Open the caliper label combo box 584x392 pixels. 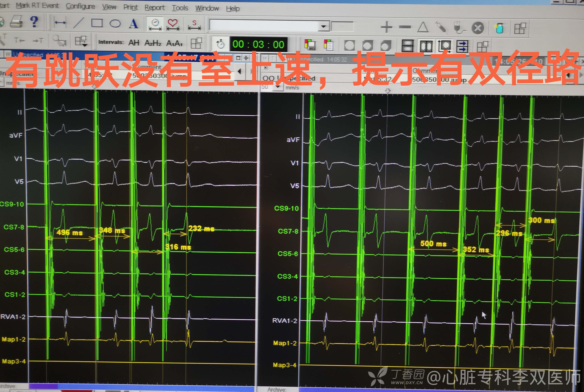(x=324, y=27)
